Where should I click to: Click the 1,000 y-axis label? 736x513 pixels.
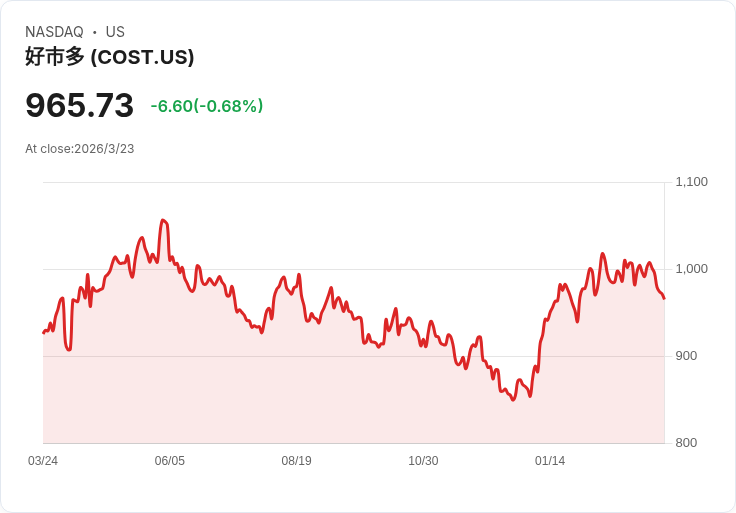(691, 268)
